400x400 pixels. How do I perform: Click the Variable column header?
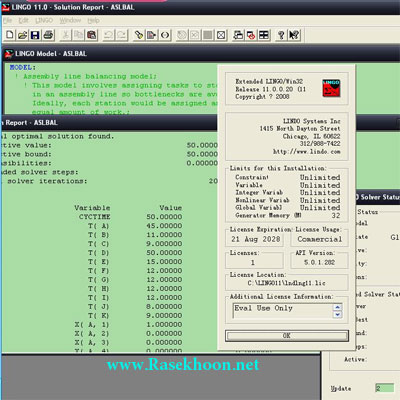click(92, 208)
